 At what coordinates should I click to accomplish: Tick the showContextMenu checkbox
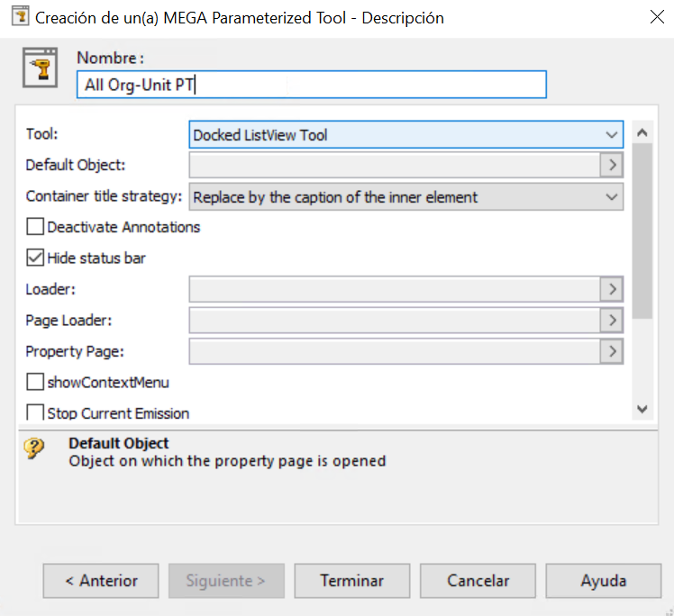35,382
